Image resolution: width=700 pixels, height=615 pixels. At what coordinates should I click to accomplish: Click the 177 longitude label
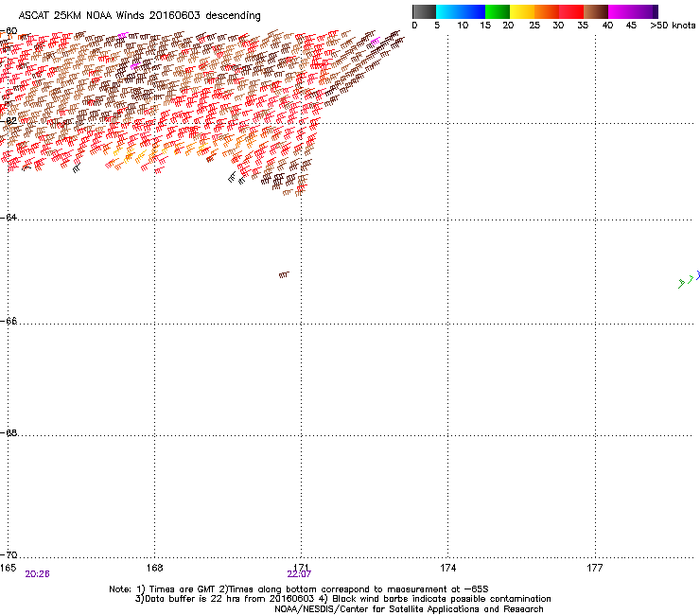coord(595,568)
